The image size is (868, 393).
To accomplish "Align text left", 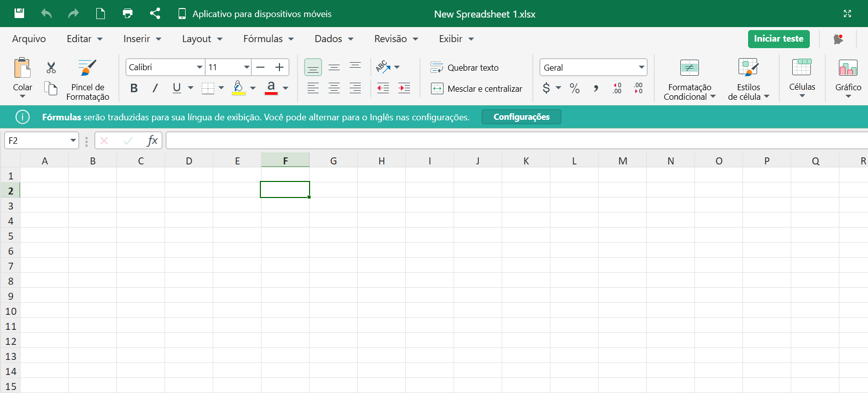I will point(313,88).
